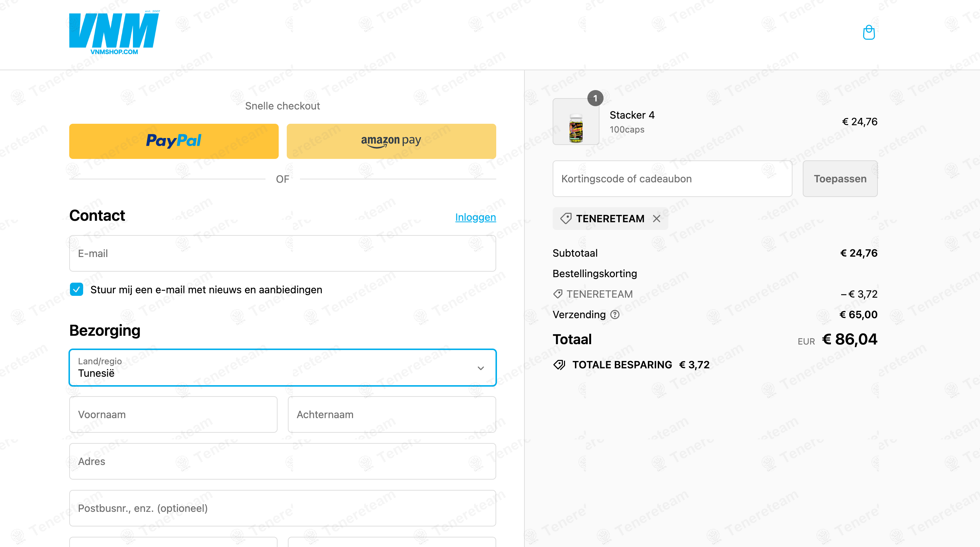This screenshot has width=980, height=547.
Task: Click the Achternaam last name field
Action: tap(392, 414)
